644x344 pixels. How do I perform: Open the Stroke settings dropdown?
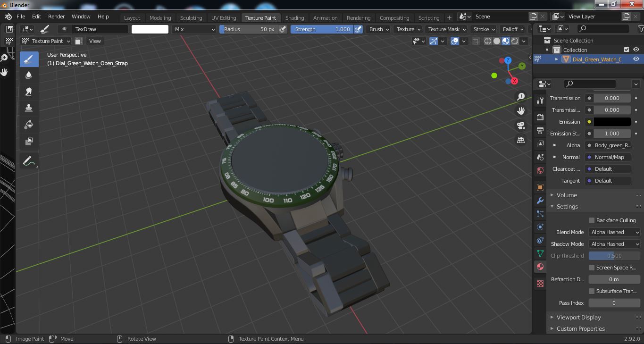[484, 29]
